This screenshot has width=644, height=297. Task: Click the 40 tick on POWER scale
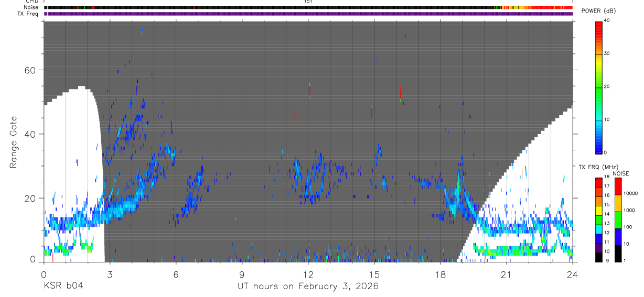point(608,21)
